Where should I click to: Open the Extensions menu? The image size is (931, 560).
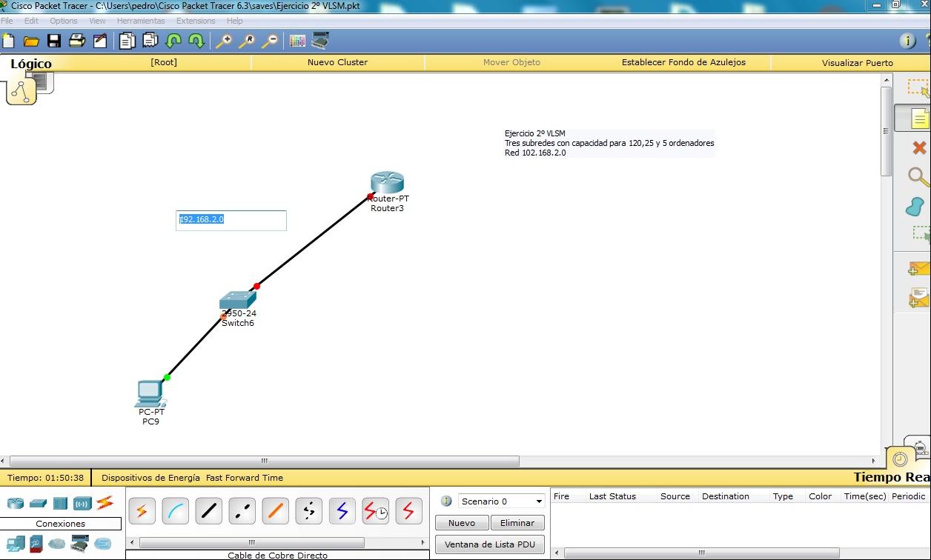click(x=196, y=21)
